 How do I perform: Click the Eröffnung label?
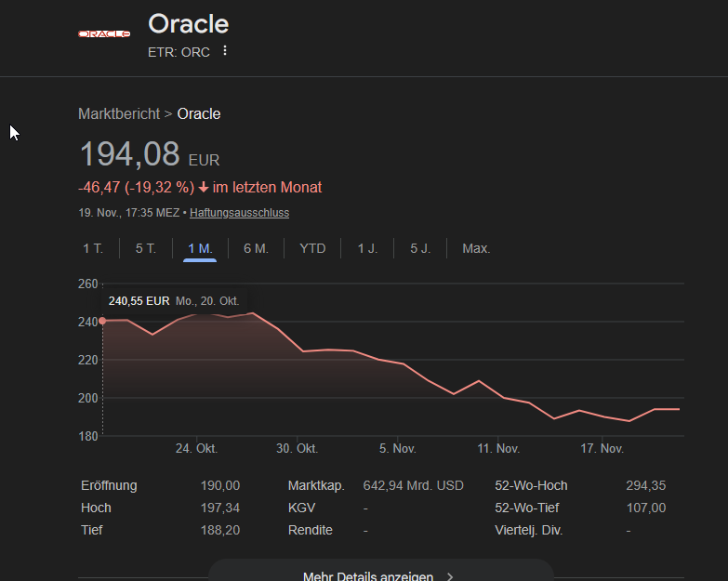click(x=109, y=486)
